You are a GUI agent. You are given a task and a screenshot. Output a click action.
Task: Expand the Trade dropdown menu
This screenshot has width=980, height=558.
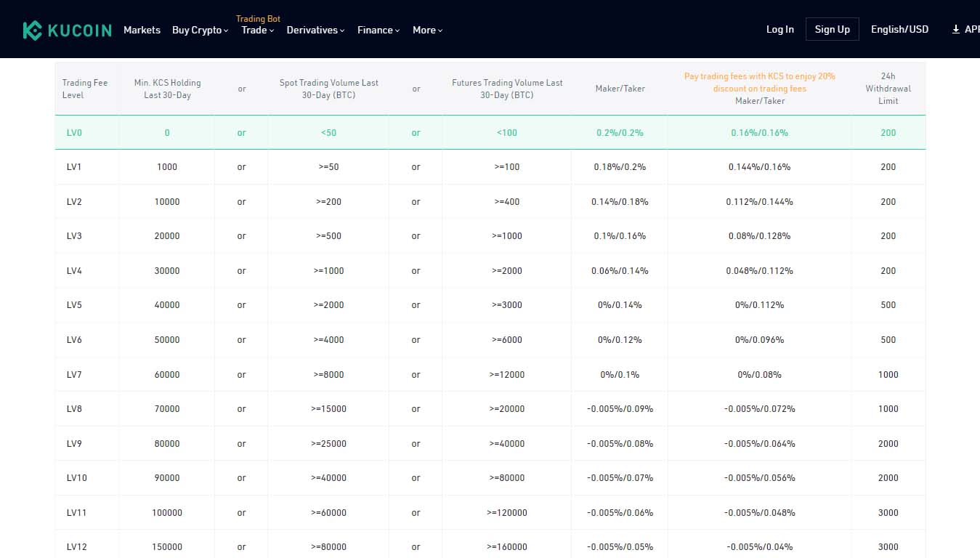(x=257, y=30)
